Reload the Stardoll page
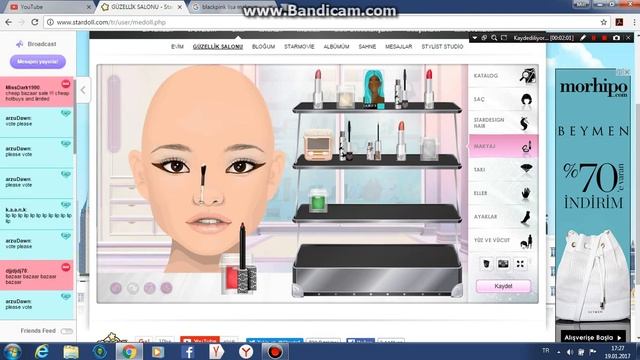640x360 pixels. tap(35, 22)
